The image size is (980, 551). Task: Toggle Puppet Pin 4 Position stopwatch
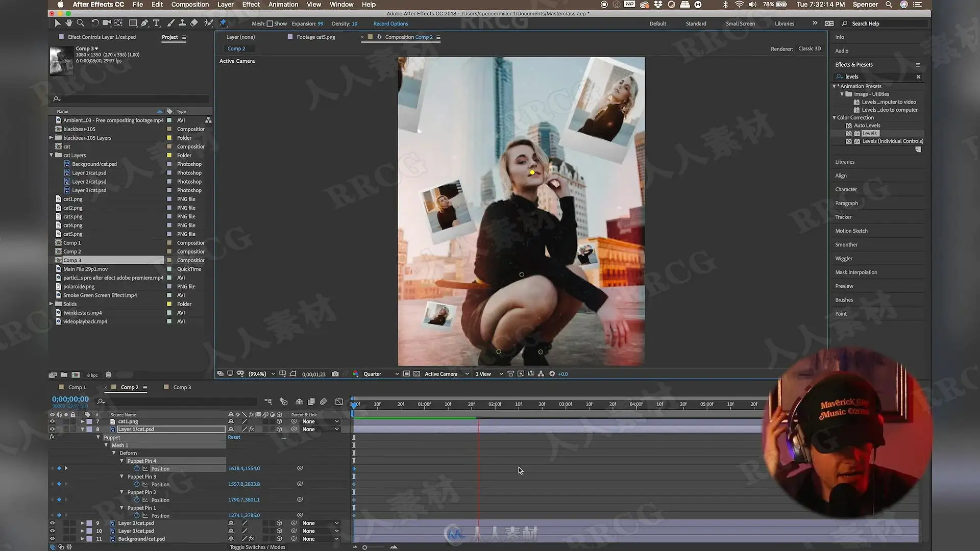[x=137, y=468]
